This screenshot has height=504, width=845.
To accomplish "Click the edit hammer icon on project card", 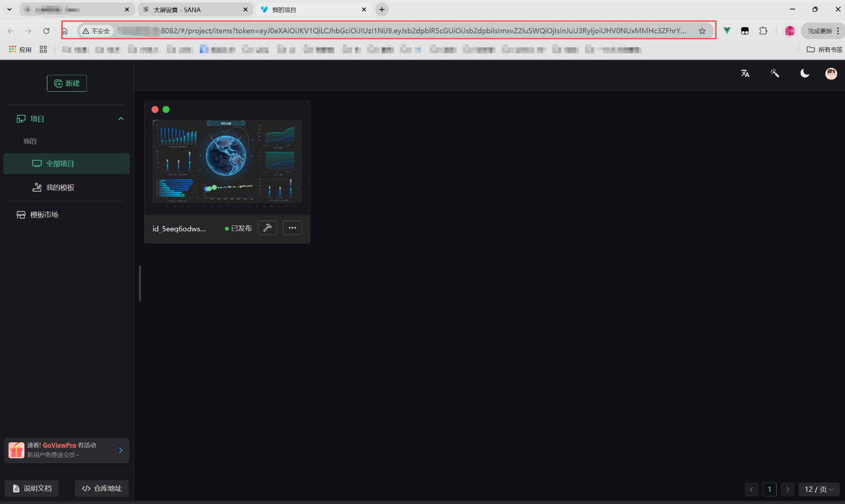I will click(268, 228).
